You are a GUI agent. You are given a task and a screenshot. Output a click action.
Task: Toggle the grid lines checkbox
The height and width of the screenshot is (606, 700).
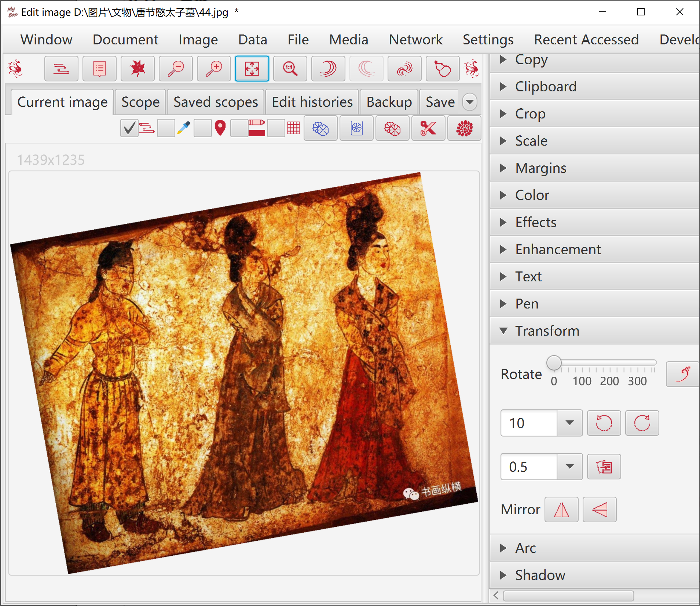pyautogui.click(x=276, y=128)
